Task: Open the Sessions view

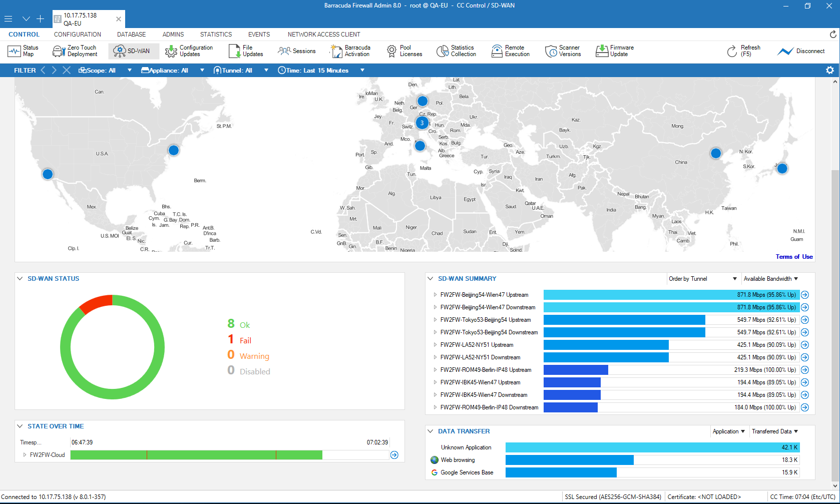Action: (x=297, y=51)
